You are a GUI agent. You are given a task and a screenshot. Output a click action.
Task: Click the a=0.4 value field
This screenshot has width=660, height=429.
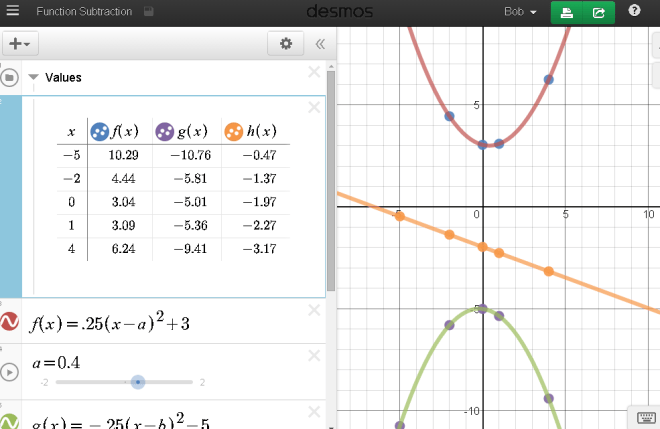coord(56,362)
